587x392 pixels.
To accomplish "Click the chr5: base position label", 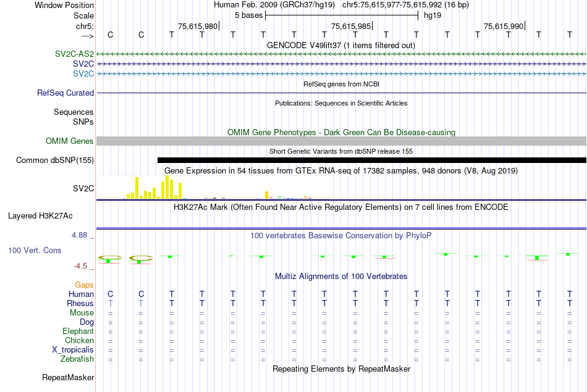I will point(85,26).
